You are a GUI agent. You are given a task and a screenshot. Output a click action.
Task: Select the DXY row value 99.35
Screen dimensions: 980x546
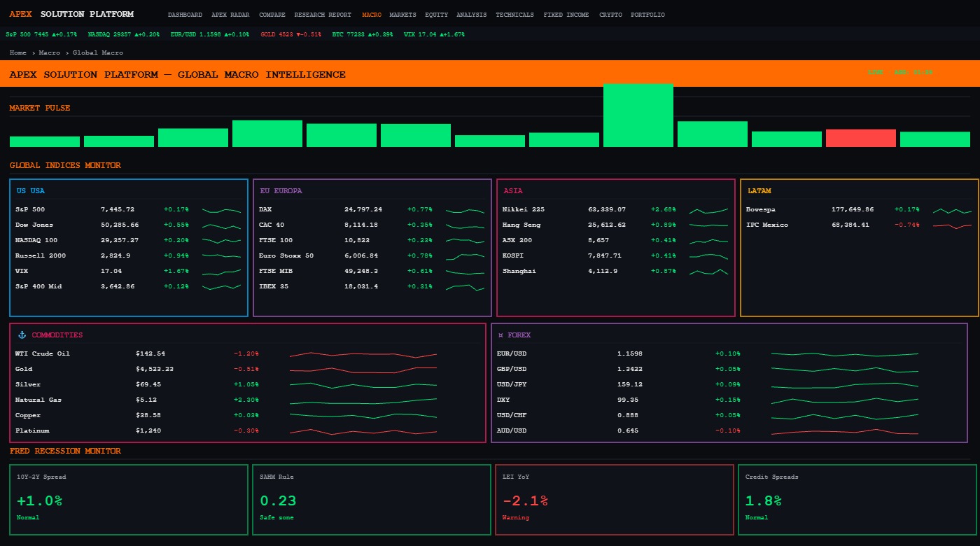(x=628, y=400)
